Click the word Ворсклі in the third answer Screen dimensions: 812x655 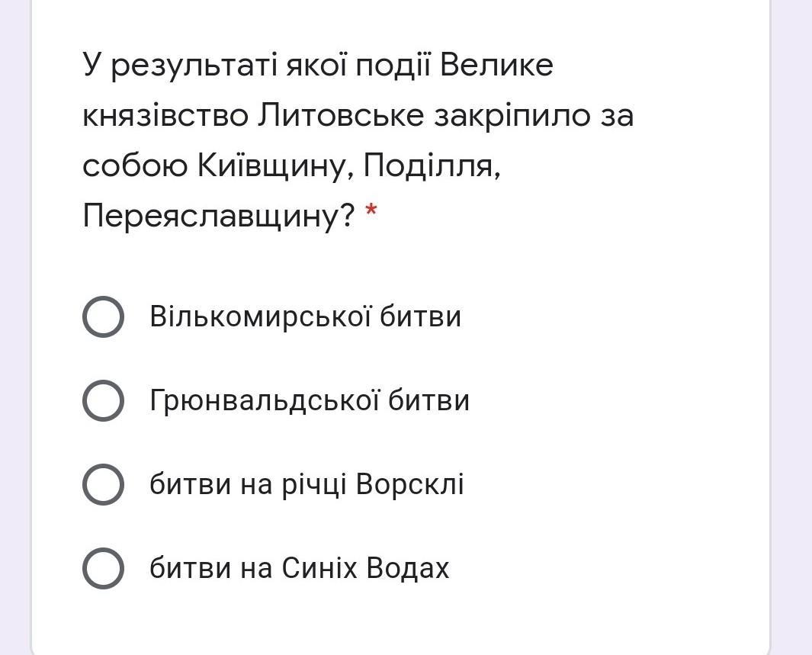point(409,484)
